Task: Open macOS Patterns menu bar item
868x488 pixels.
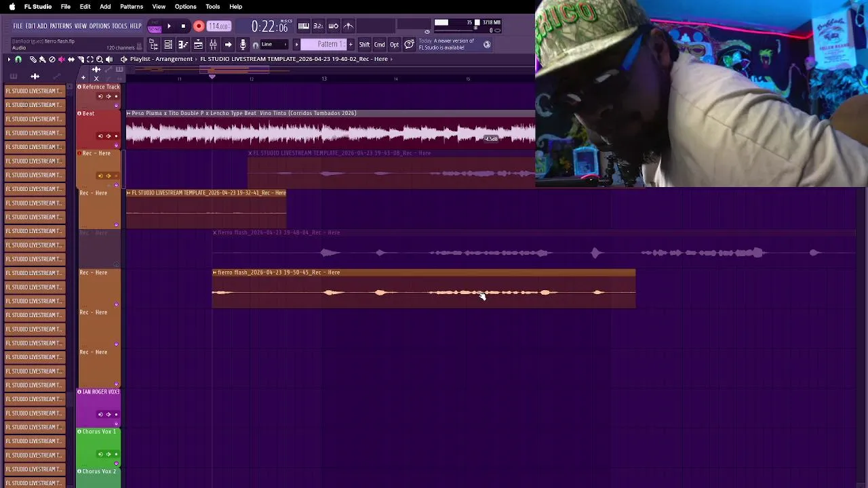Action: point(132,7)
